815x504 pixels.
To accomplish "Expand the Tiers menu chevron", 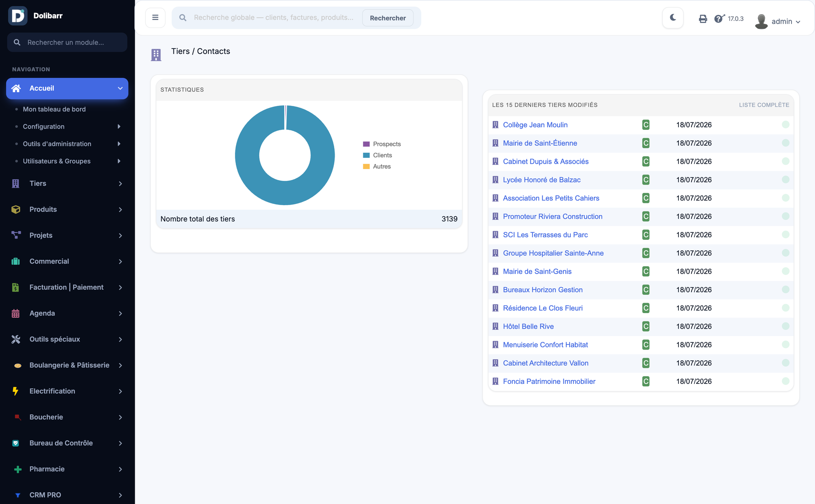I will 120,184.
